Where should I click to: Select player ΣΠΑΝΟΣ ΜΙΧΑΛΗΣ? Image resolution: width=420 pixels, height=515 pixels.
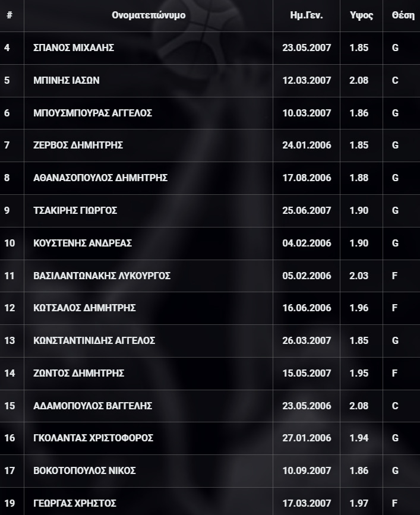coord(74,48)
